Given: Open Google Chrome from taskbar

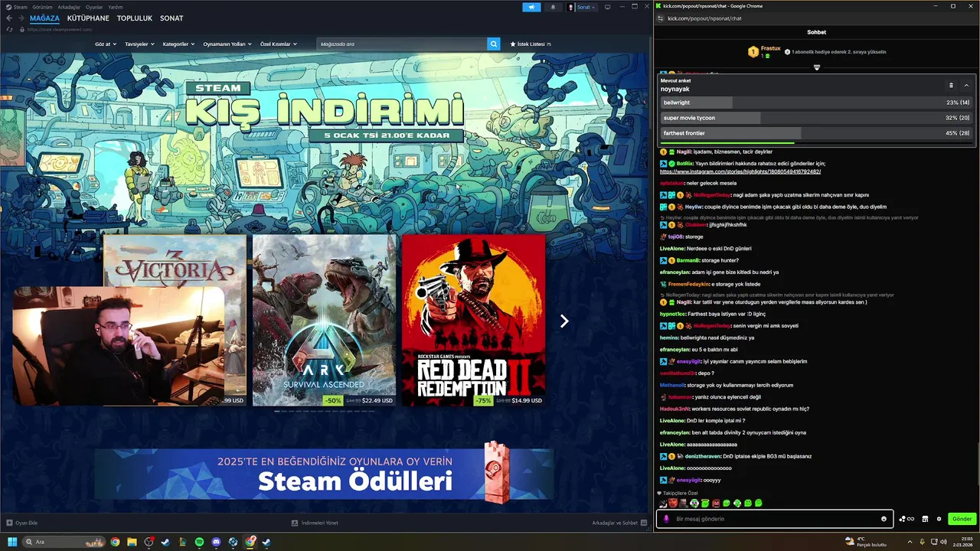Looking at the screenshot, I should coord(115,542).
